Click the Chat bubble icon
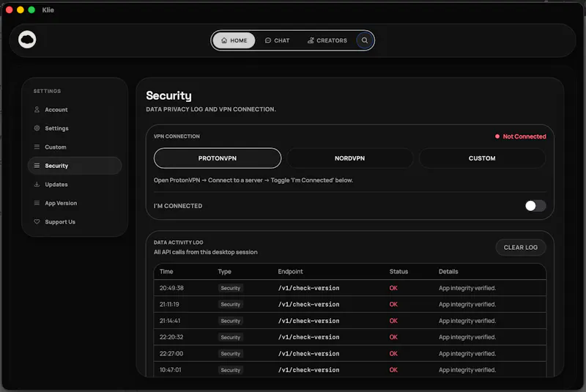This screenshot has height=392, width=586. [268, 40]
